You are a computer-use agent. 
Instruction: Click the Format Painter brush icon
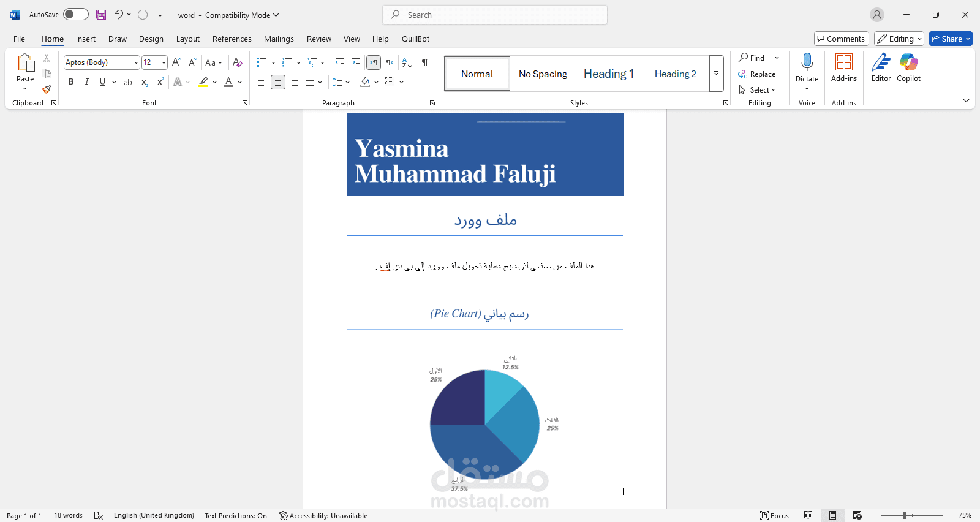point(47,89)
